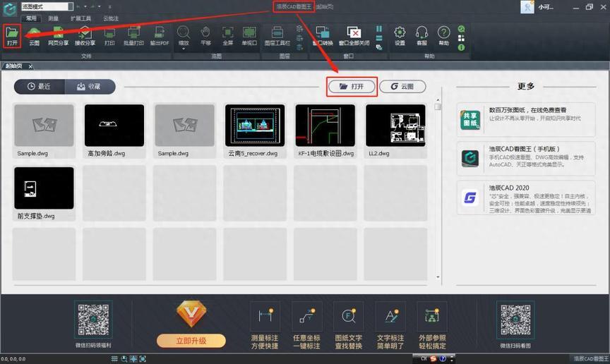Select the 扩展工具 ribbon tab
Viewport: 610px width, 364px height.
point(80,18)
